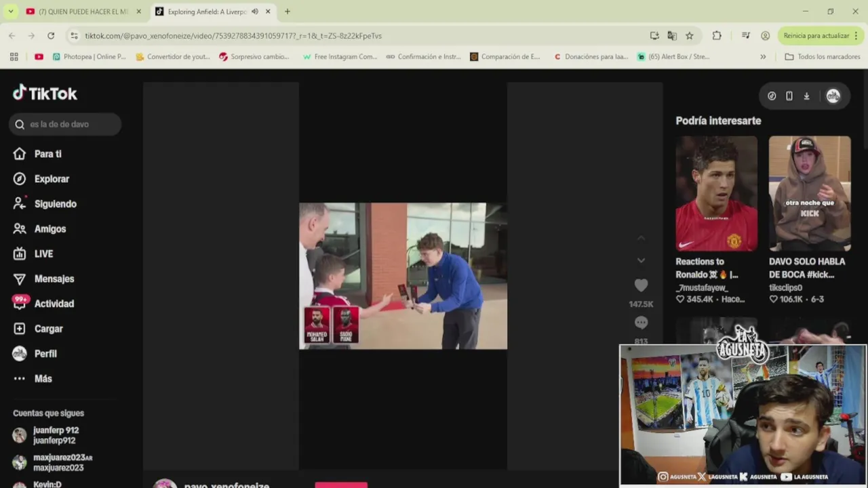The height and width of the screenshot is (488, 868).
Task: Mute the TikTok tab audio icon
Action: (x=255, y=12)
